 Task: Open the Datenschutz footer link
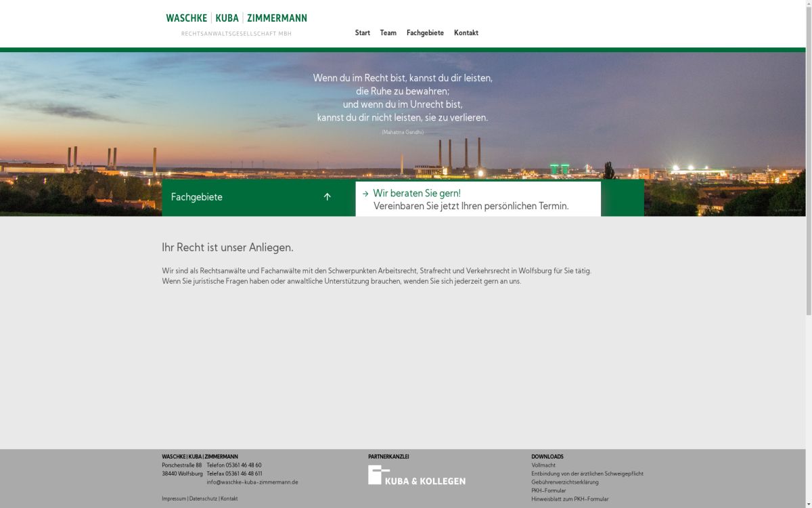click(x=203, y=499)
